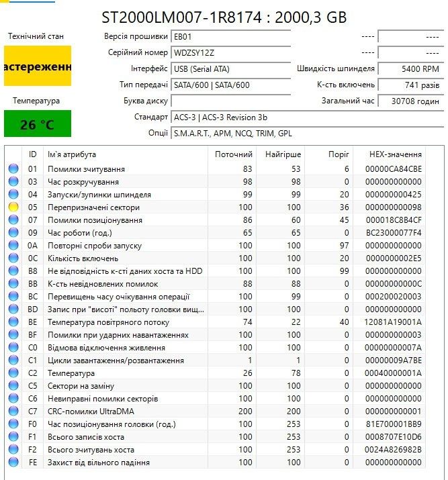
Task: Select the 'Захист від вільного падіння' row
Action: click(215, 463)
